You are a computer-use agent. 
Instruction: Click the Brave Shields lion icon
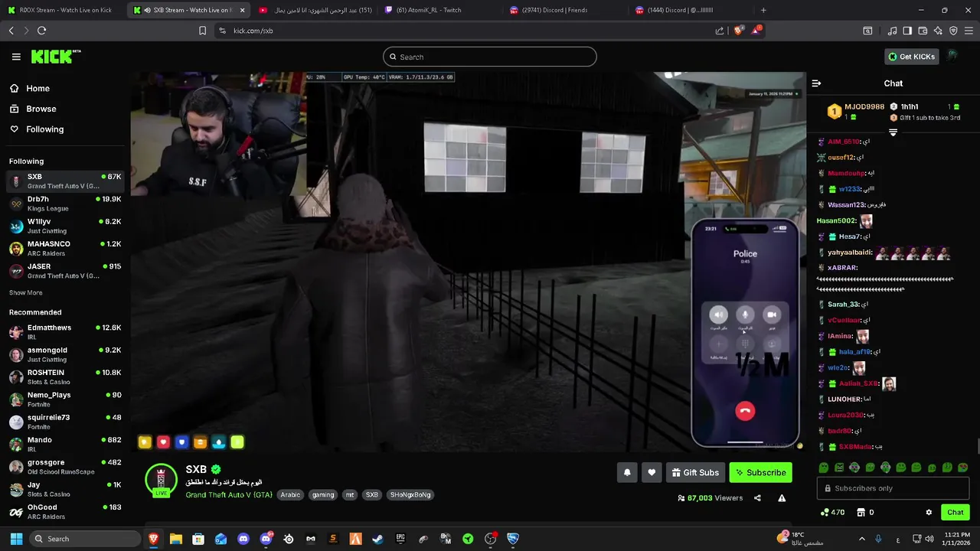(738, 31)
